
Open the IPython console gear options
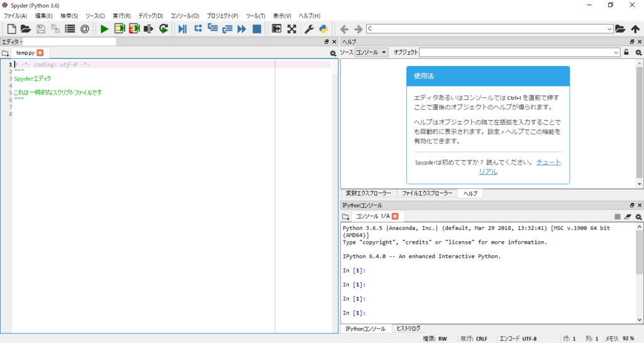click(638, 217)
